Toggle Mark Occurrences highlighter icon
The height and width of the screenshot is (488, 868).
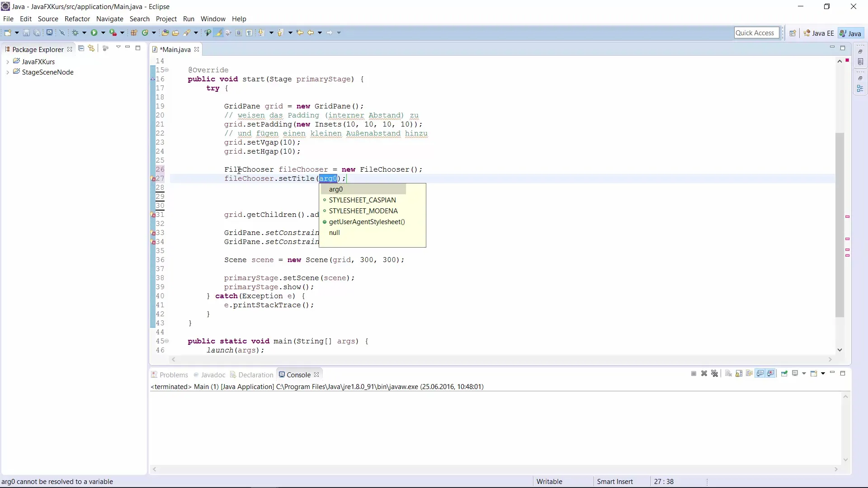219,33
